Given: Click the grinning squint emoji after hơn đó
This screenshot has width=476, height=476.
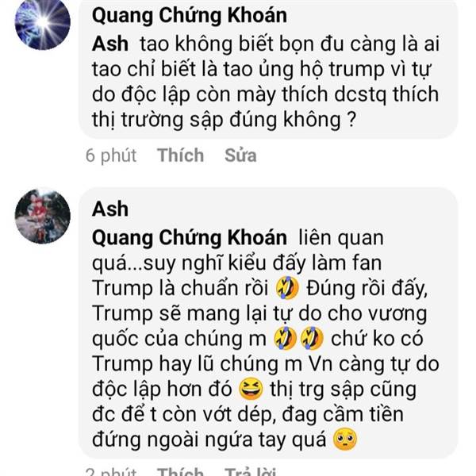Looking at the screenshot, I should [x=251, y=390].
